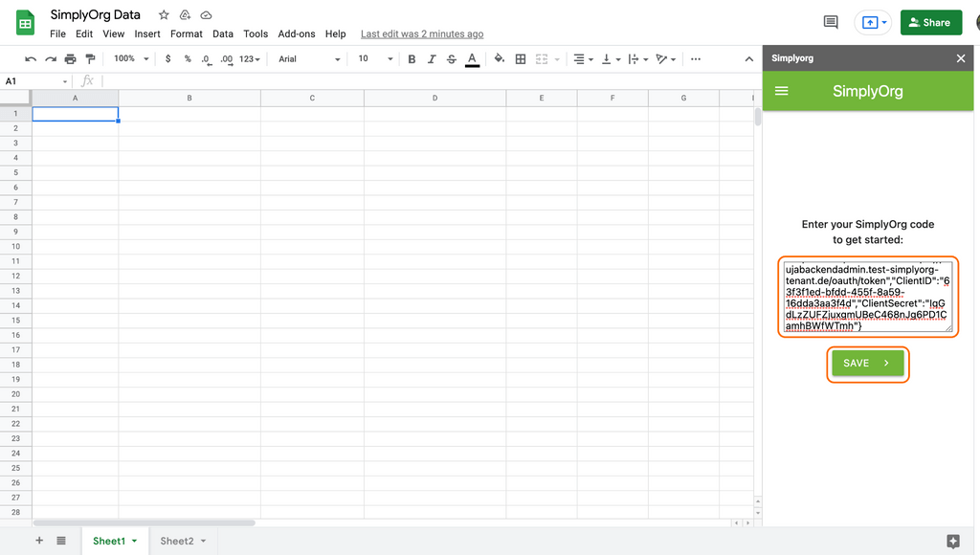The width and height of the screenshot is (980, 555).
Task: Open the Name Box dropdown
Action: point(65,81)
